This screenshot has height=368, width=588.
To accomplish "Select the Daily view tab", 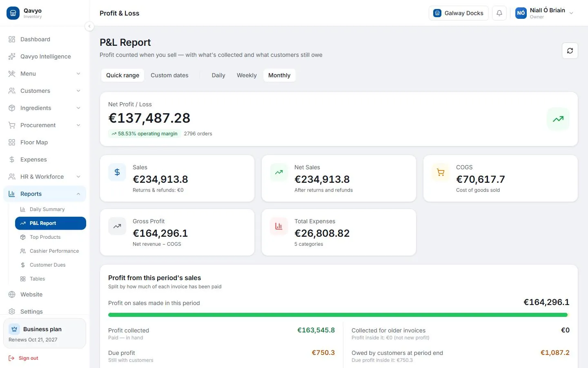I will [x=218, y=75].
